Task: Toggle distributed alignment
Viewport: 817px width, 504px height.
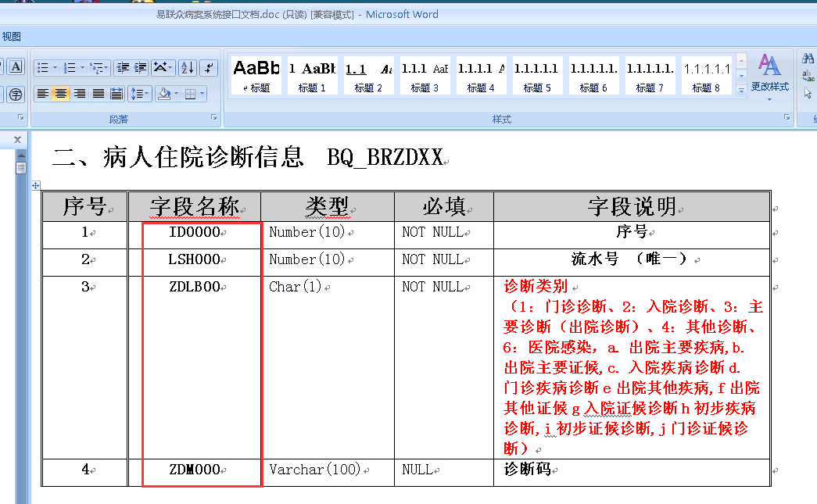Action: pos(116,94)
